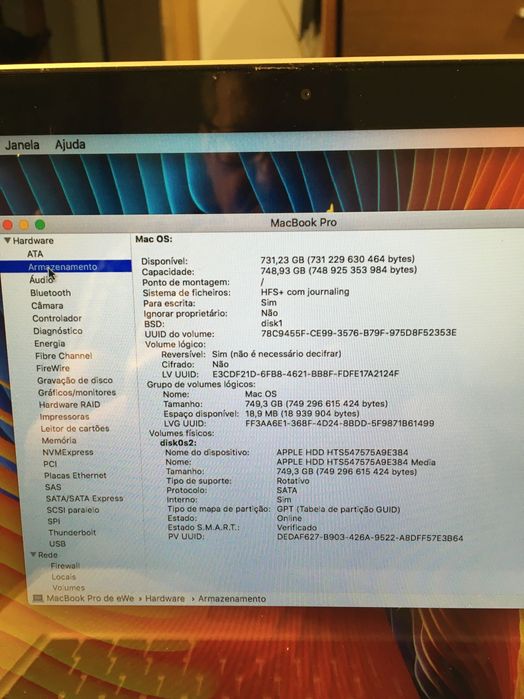
Task: Select Firewall under Rede
Action: [65, 566]
